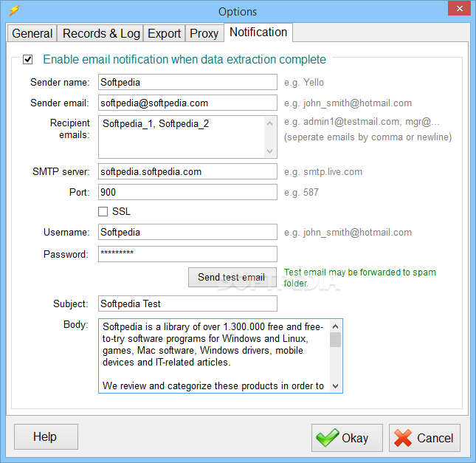The image size is (476, 463).
Task: Click the 'Enable email notification' label text
Action: coord(184,59)
